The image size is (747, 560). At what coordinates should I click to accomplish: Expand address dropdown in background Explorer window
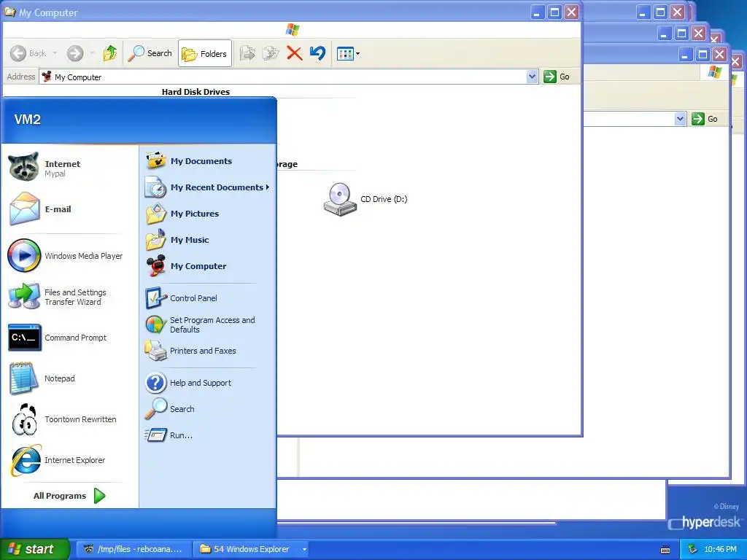(681, 119)
